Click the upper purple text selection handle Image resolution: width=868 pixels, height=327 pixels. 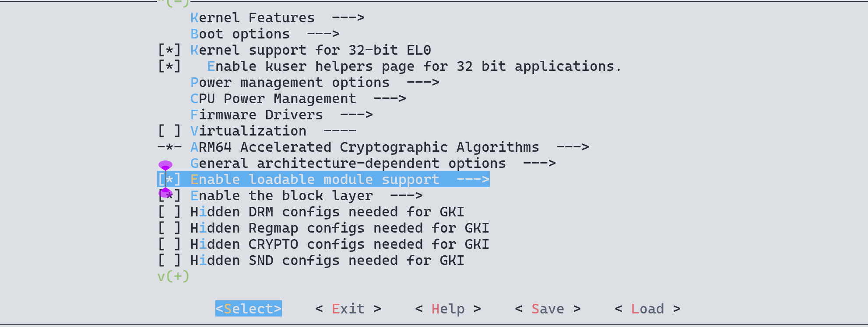pyautogui.click(x=165, y=165)
